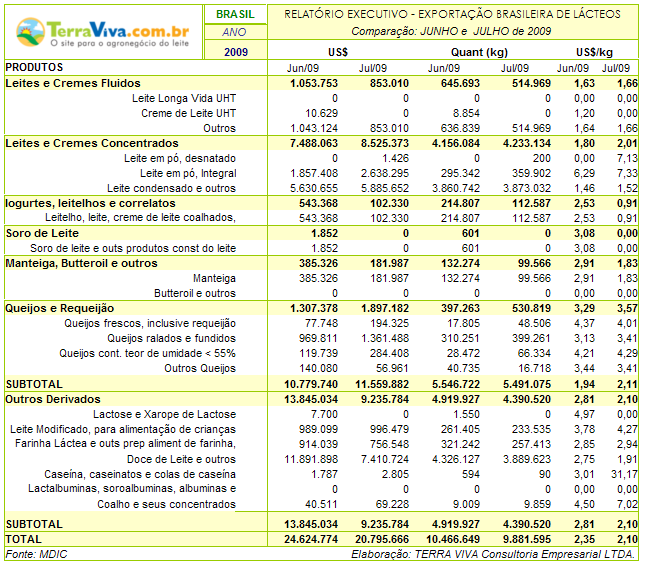Click the PRODUTOS header cell
The width and height of the screenshot is (646, 565).
34,67
